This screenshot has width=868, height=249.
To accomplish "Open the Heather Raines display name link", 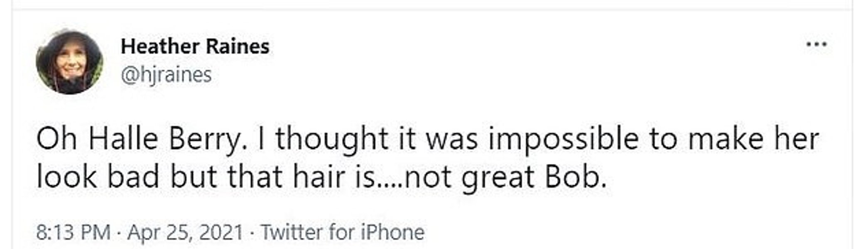I will pyautogui.click(x=195, y=46).
